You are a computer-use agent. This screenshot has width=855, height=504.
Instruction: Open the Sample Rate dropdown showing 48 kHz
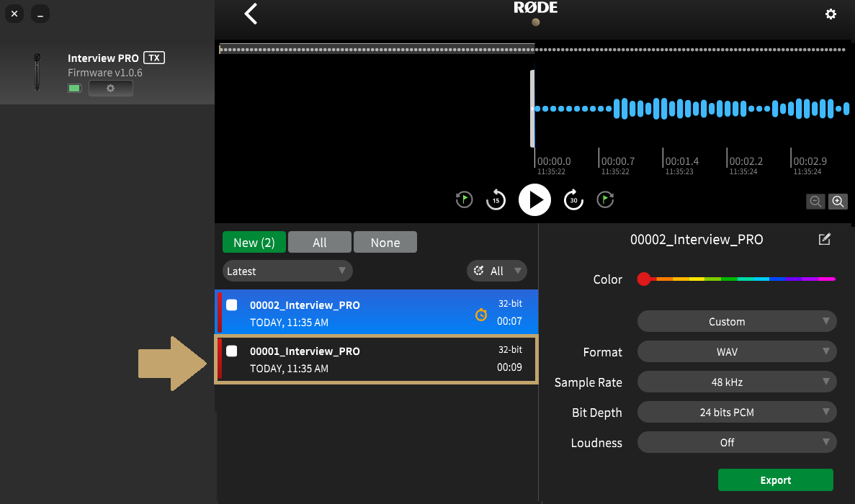737,382
